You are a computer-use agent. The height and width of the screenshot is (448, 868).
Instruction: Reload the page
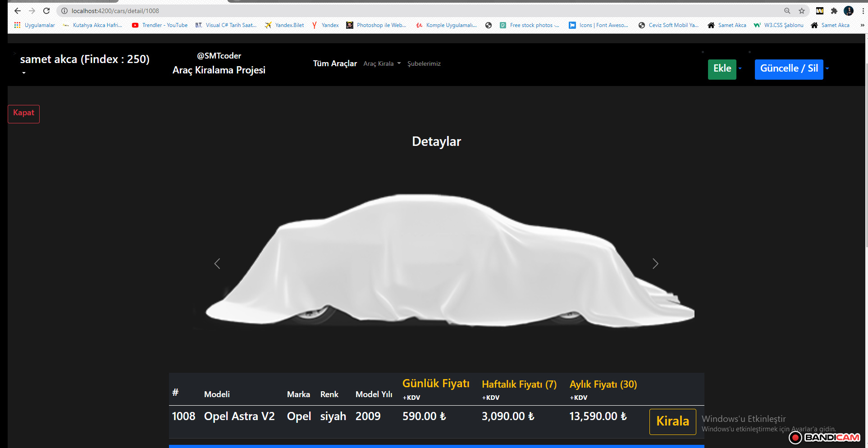(46, 10)
